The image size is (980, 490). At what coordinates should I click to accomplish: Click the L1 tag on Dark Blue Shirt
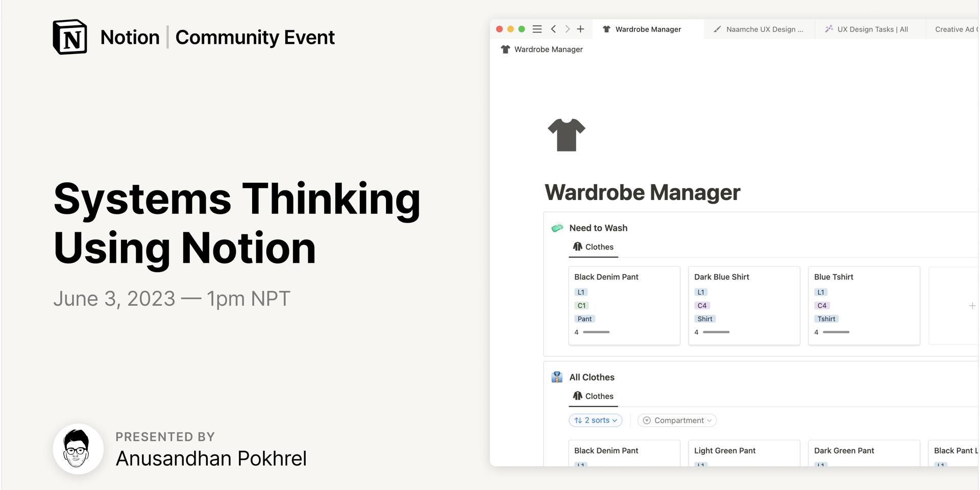pyautogui.click(x=701, y=292)
